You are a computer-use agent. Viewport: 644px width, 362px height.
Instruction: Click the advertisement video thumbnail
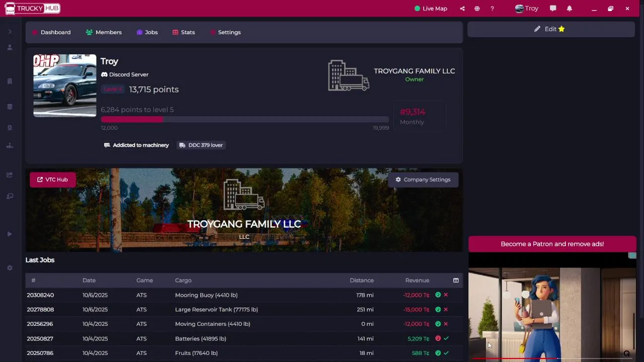(x=552, y=307)
